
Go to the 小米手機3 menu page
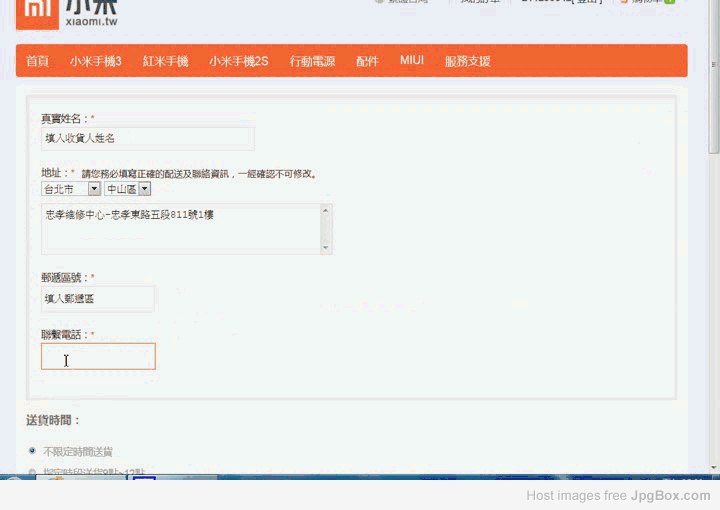coord(95,61)
